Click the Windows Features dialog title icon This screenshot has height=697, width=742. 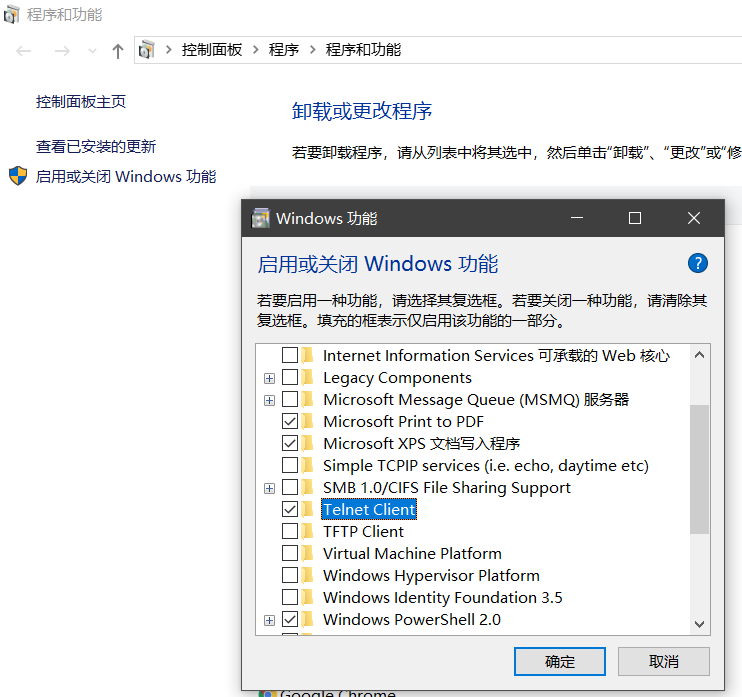pos(260,218)
